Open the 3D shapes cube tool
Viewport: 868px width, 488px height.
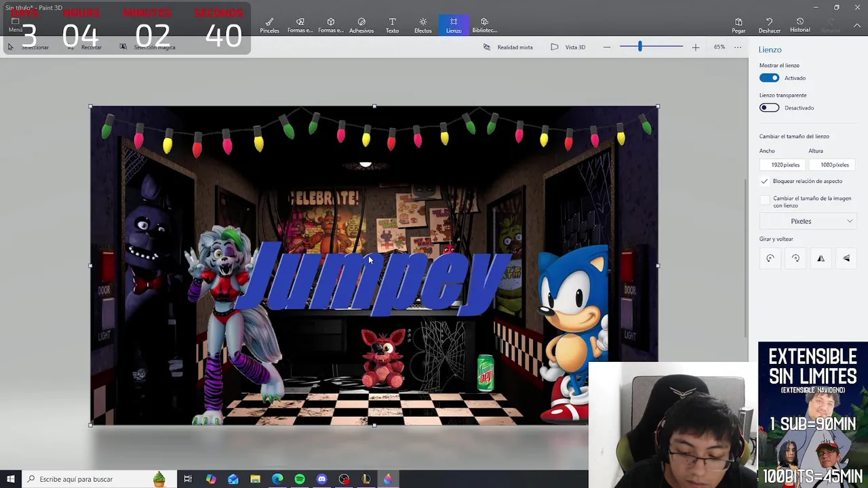coord(331,25)
